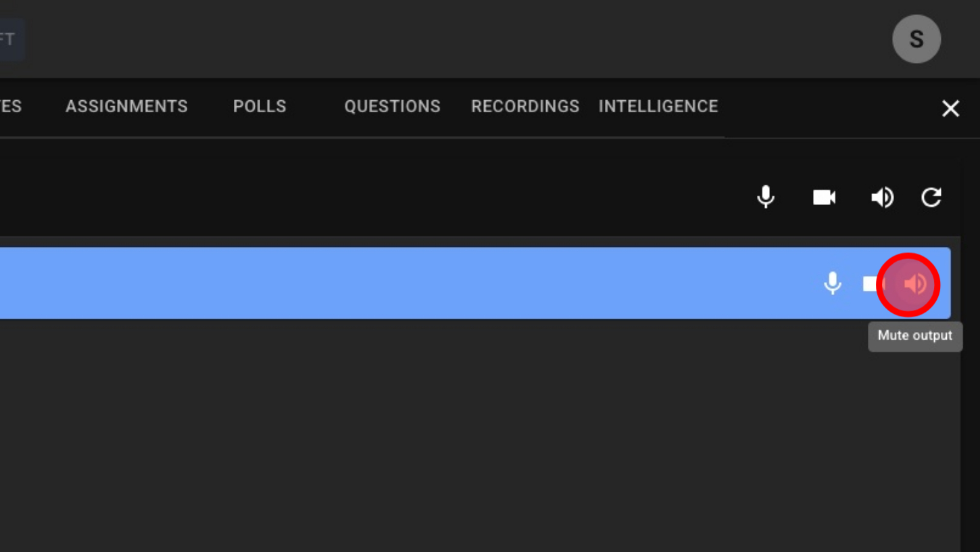Show the INTELLIGENCE tab
This screenshot has width=980, height=552.
[658, 106]
